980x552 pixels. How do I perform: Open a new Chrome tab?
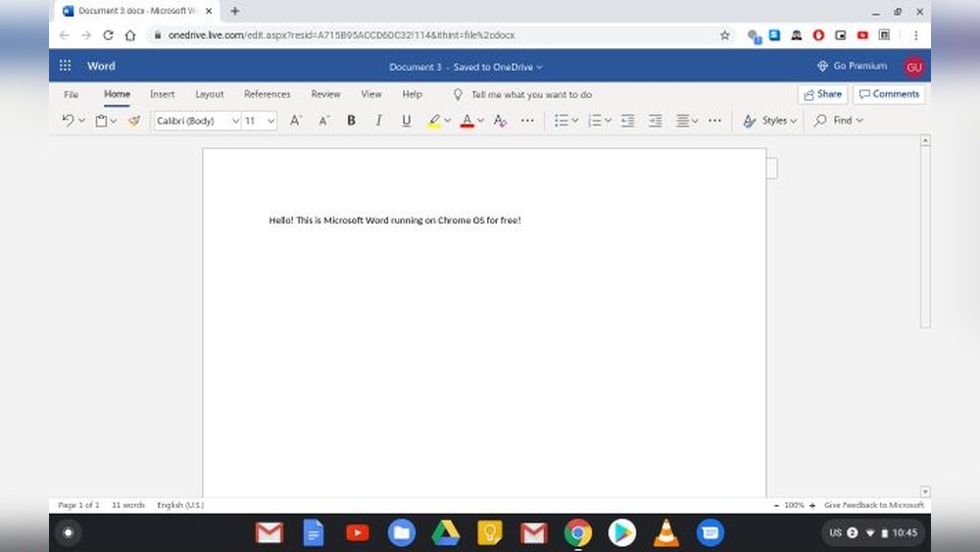click(235, 11)
